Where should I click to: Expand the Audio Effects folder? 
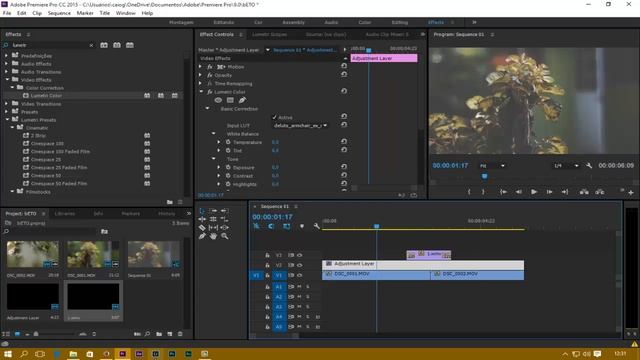click(6, 64)
